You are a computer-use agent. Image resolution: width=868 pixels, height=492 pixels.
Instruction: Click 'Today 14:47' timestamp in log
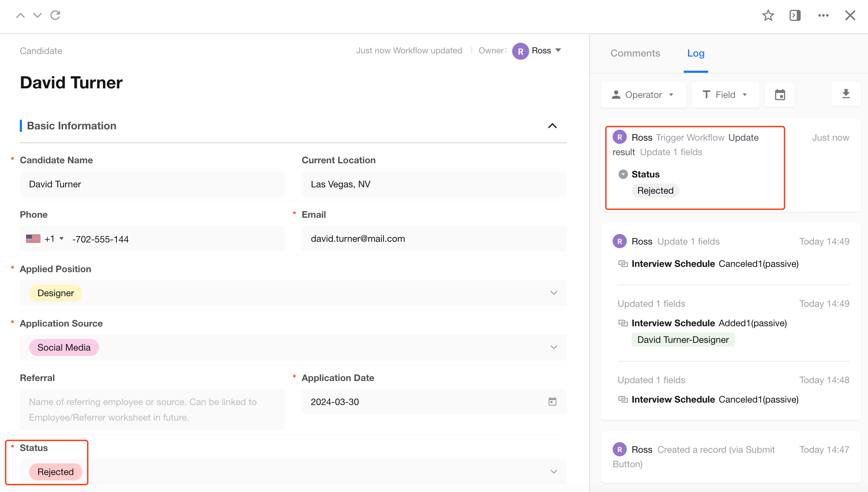coord(824,450)
